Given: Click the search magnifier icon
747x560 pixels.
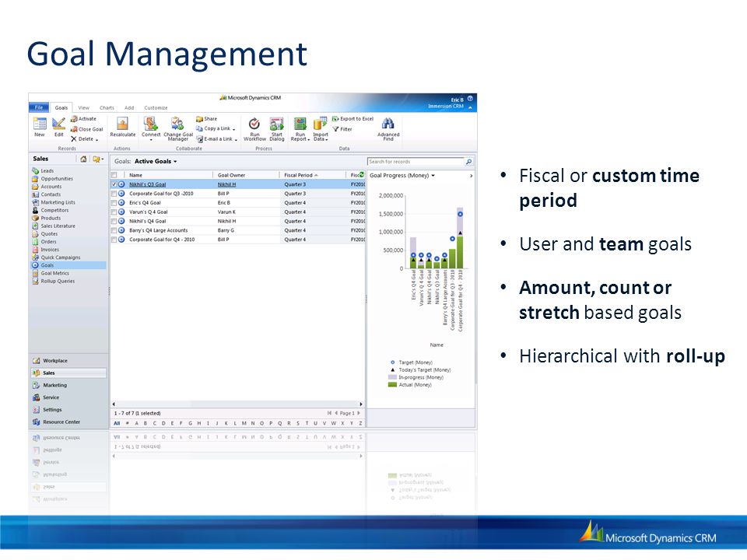Looking at the screenshot, I should (468, 162).
